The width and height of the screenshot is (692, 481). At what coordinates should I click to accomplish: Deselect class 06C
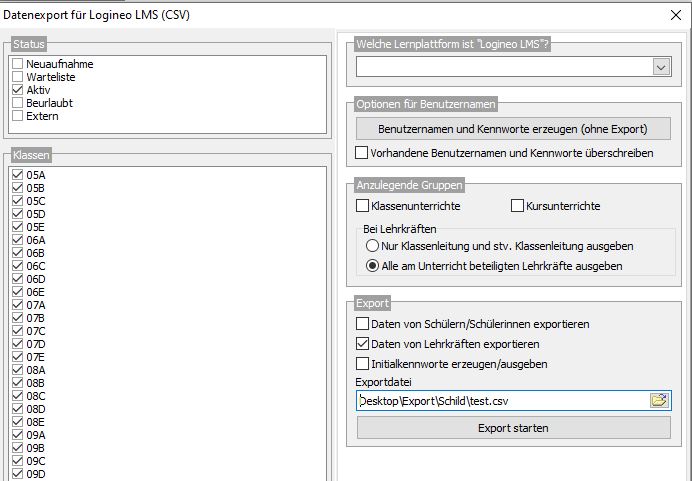(17, 266)
